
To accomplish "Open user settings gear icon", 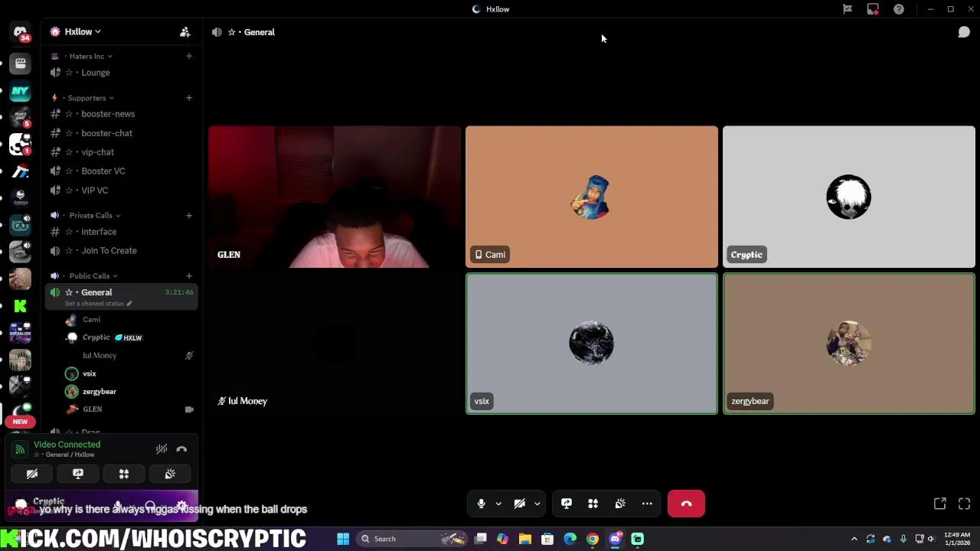I will 181,506.
